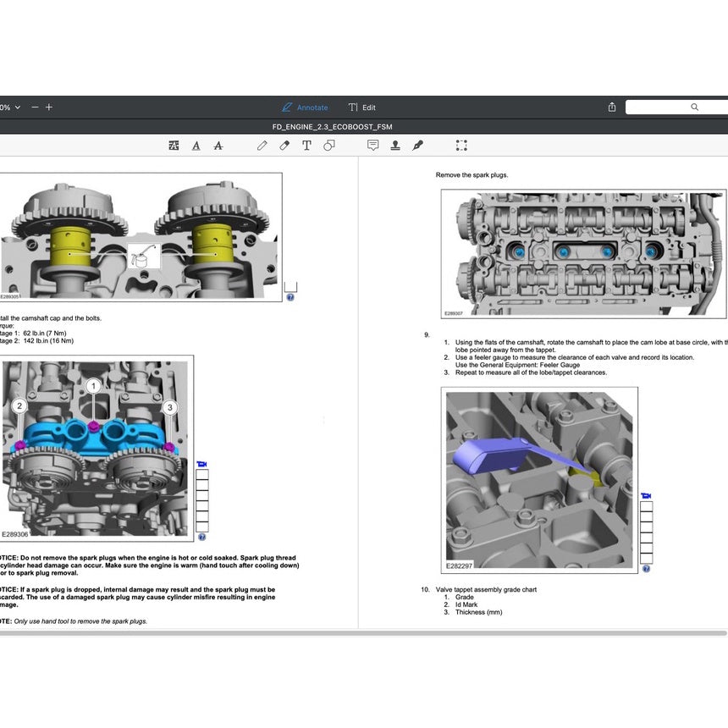This screenshot has width=728, height=728.
Task: Select the highlighter tool
Action: tap(174, 145)
